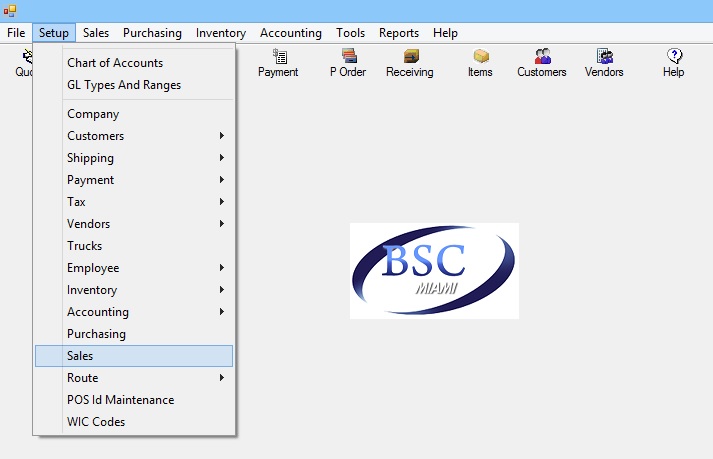Open the Tools menu
This screenshot has width=713, height=459.
click(350, 33)
